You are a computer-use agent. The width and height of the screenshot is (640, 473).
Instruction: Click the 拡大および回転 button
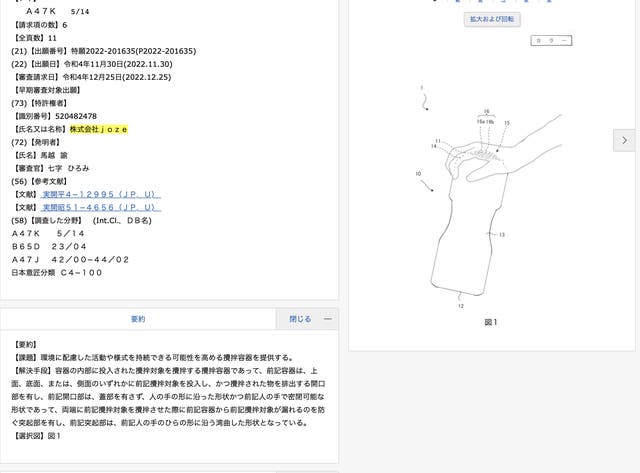(x=492, y=19)
